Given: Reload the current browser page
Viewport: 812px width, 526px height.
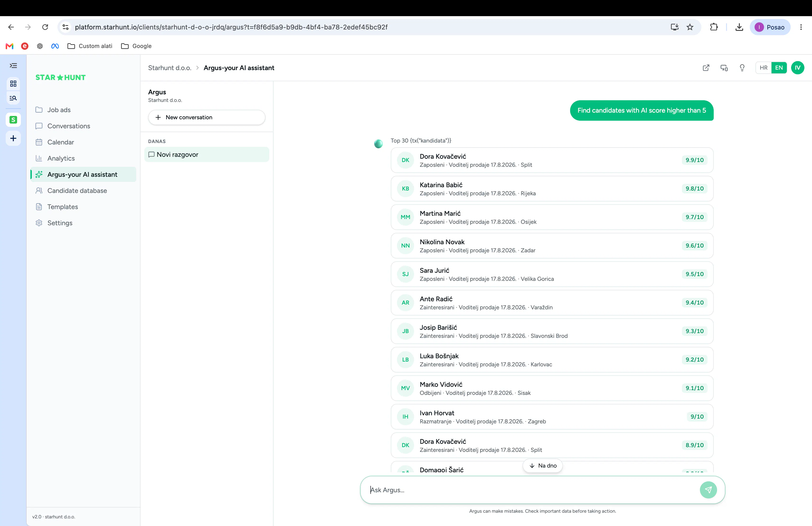Looking at the screenshot, I should pos(45,27).
